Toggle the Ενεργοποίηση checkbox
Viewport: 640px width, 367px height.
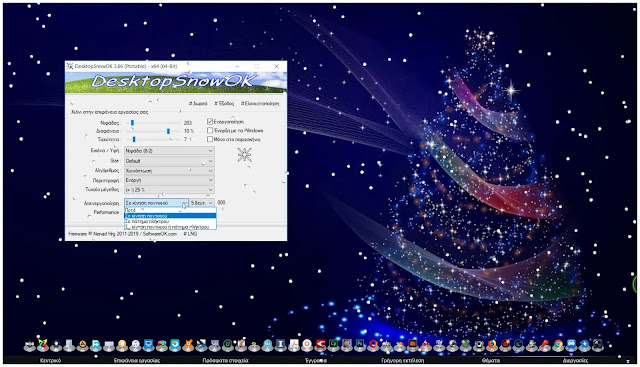pos(210,122)
